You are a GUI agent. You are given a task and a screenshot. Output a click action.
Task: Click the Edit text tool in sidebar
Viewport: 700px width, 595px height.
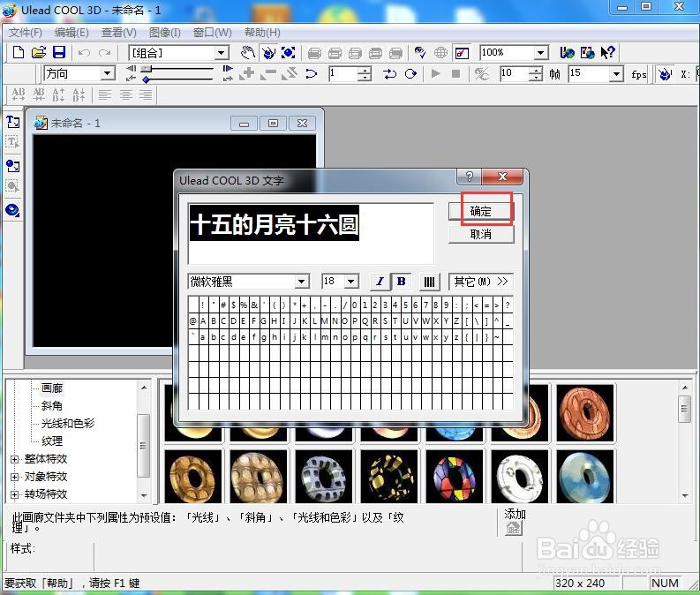click(x=12, y=142)
